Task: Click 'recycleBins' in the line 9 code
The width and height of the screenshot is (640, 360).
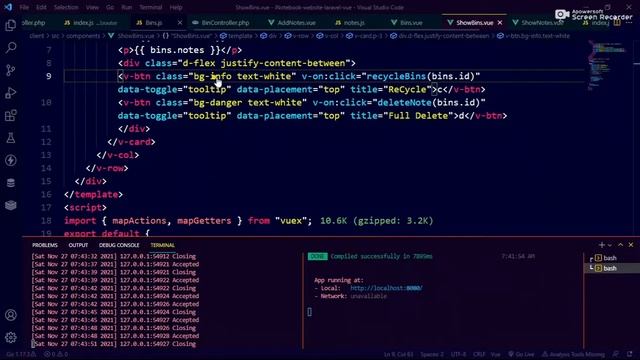Action: (396, 76)
